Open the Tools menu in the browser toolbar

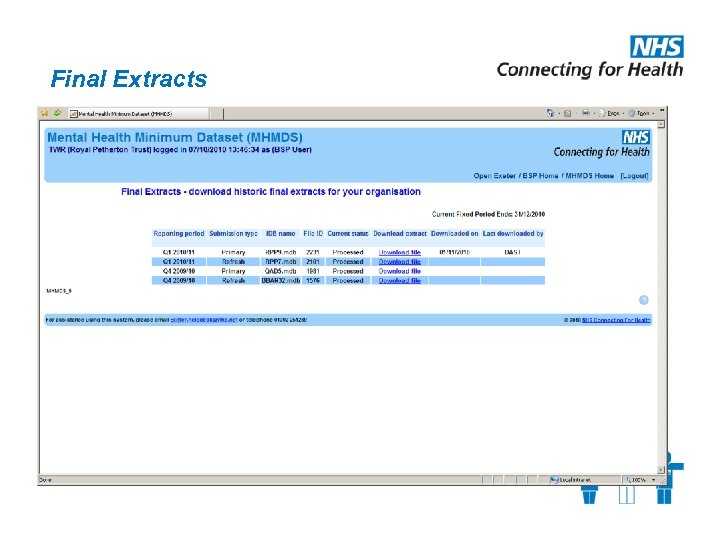tap(639, 113)
